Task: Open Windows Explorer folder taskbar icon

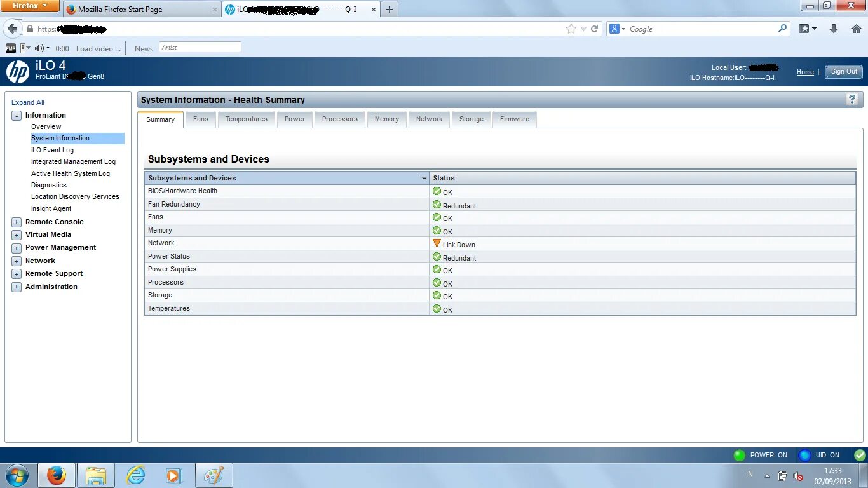Action: [96, 475]
